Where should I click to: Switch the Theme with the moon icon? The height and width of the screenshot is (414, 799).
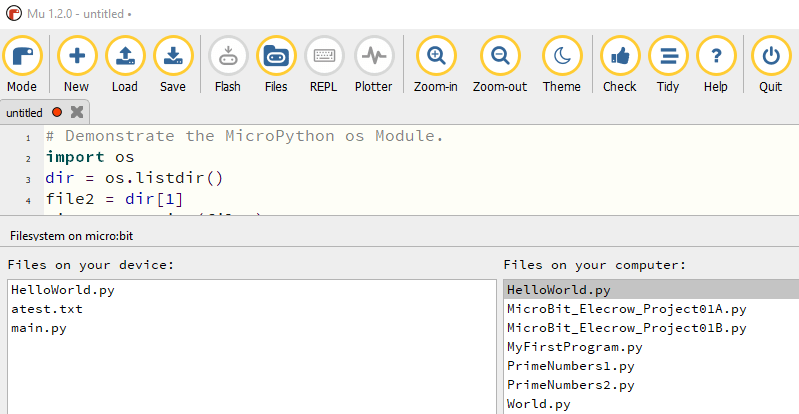click(x=562, y=64)
